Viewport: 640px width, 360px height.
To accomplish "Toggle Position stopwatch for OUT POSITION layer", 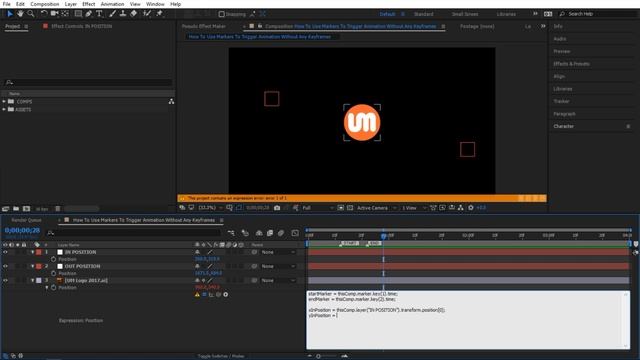I will tap(53, 273).
